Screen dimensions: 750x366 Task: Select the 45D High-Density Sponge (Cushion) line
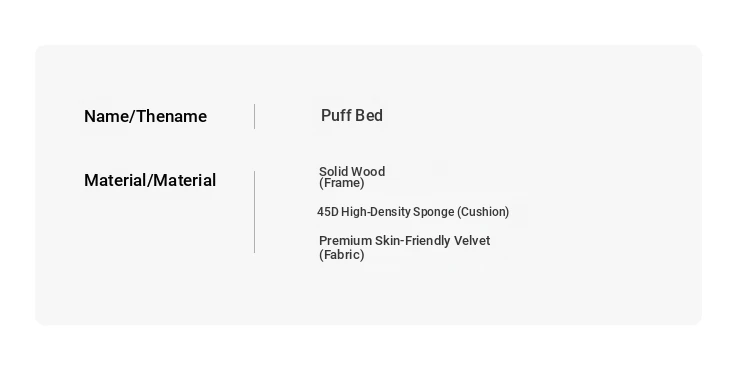pyautogui.click(x=413, y=212)
